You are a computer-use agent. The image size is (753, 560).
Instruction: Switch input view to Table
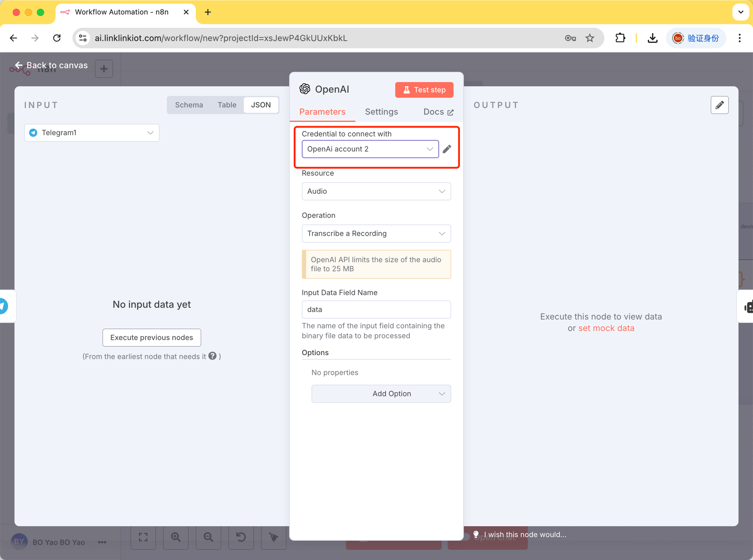[x=226, y=105]
